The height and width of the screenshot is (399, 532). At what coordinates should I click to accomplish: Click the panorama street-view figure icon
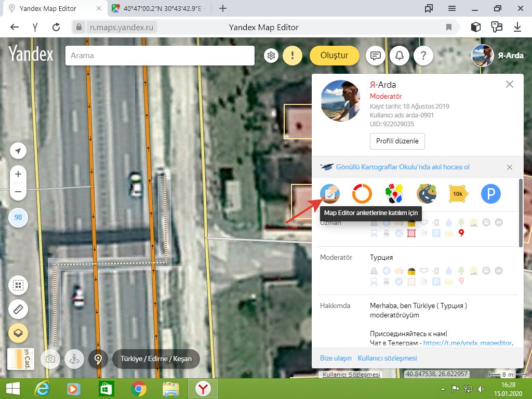coord(74,359)
